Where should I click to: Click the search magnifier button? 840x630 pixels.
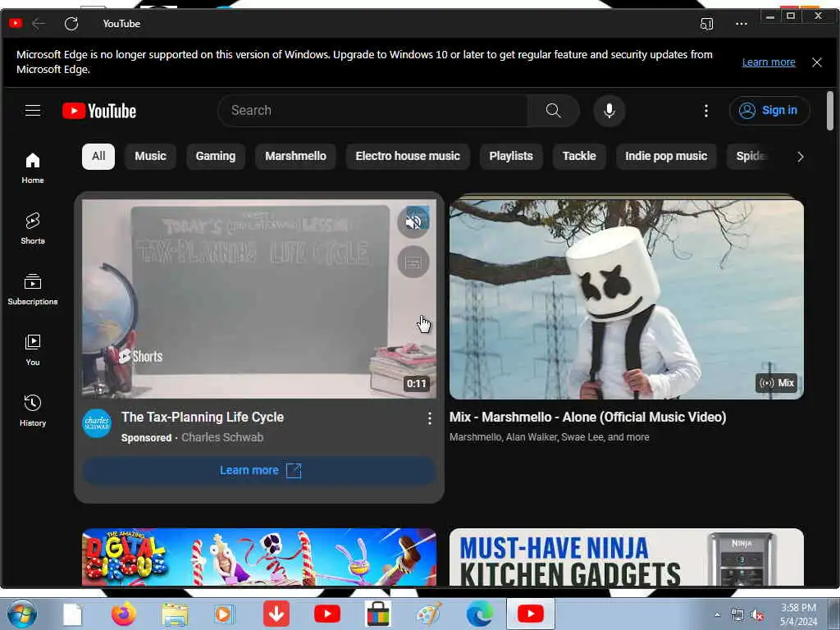click(x=554, y=111)
